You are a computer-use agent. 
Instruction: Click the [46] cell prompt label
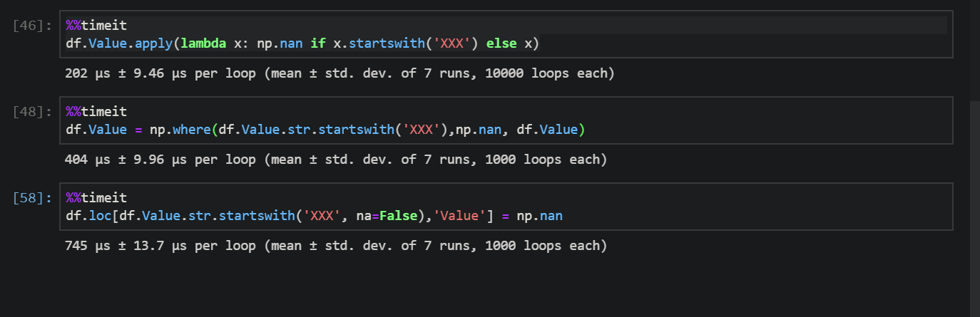click(32, 26)
